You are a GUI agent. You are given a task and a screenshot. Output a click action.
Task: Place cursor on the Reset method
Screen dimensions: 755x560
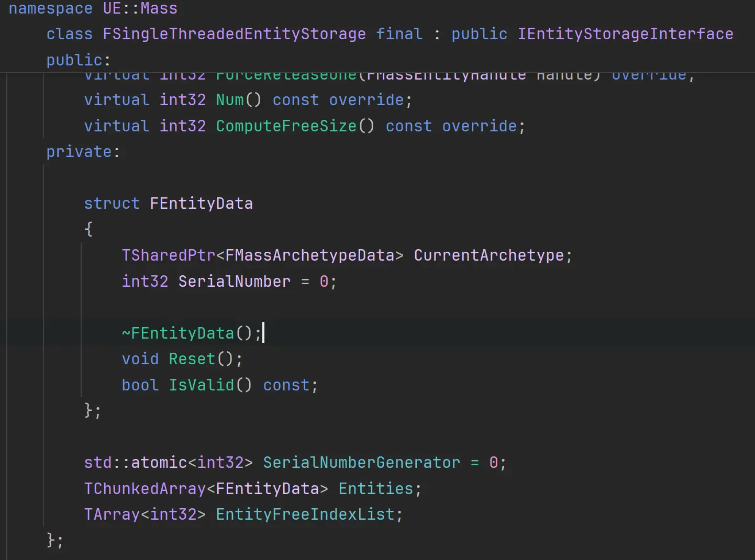click(x=192, y=359)
